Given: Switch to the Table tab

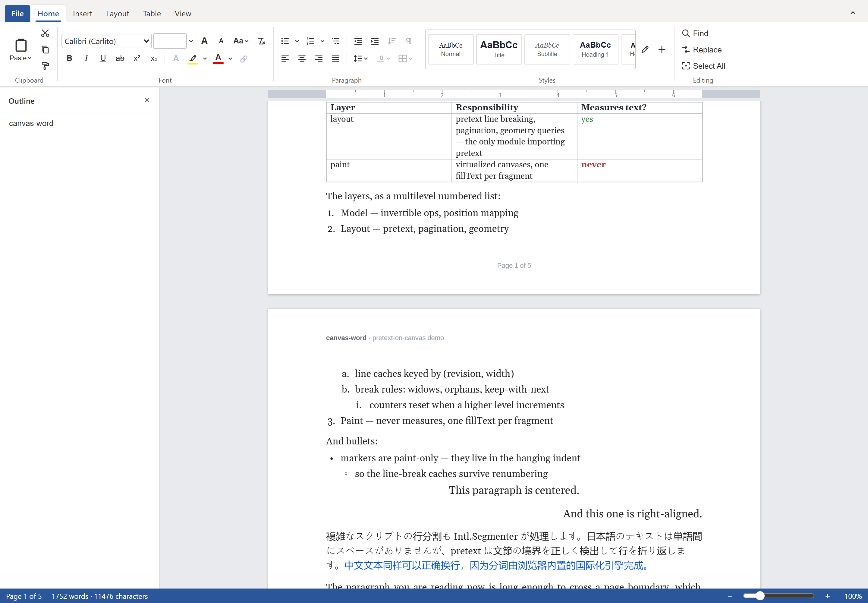Looking at the screenshot, I should (152, 14).
